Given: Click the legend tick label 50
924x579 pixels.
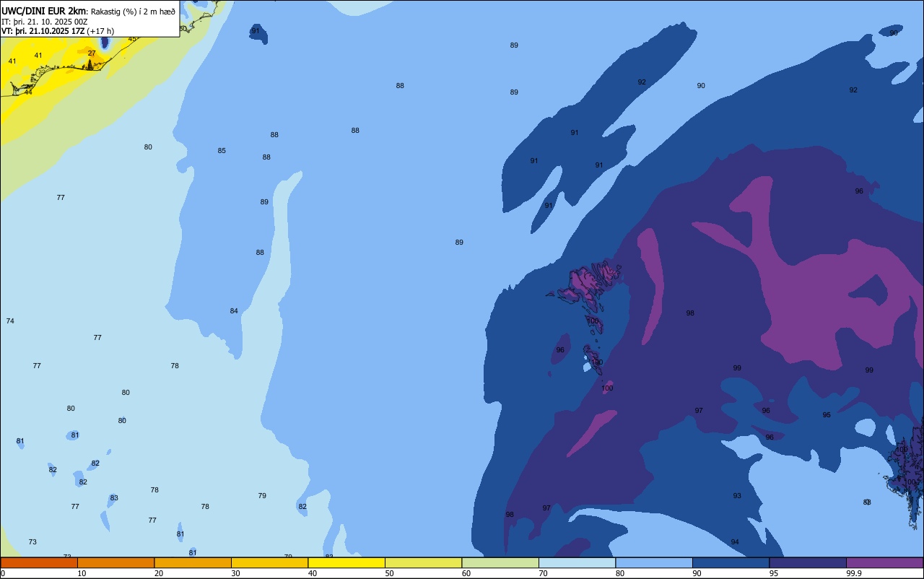Looking at the screenshot, I should 389,573.
